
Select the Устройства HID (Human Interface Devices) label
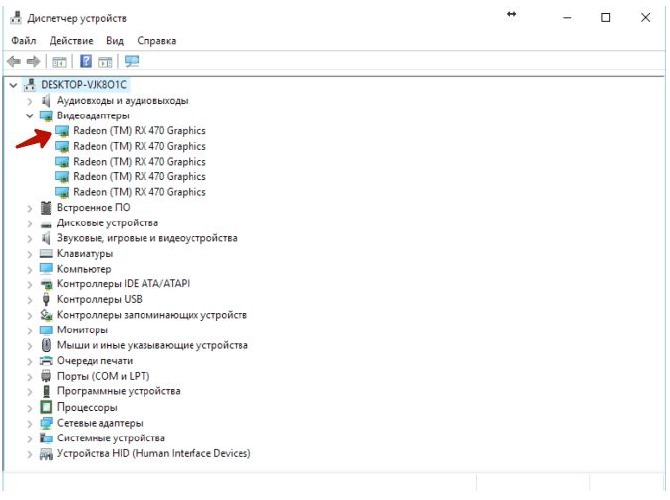tap(153, 453)
